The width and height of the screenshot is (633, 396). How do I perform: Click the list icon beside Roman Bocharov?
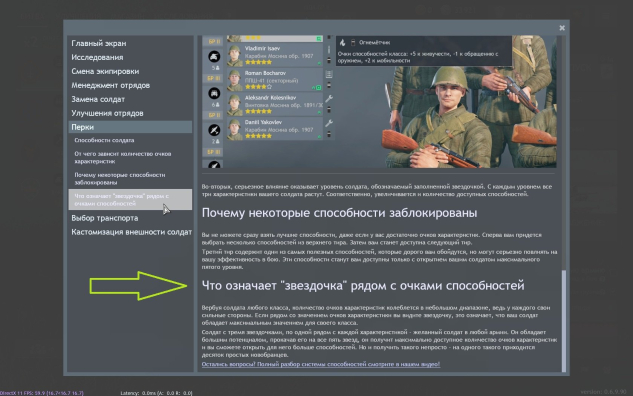[329, 74]
